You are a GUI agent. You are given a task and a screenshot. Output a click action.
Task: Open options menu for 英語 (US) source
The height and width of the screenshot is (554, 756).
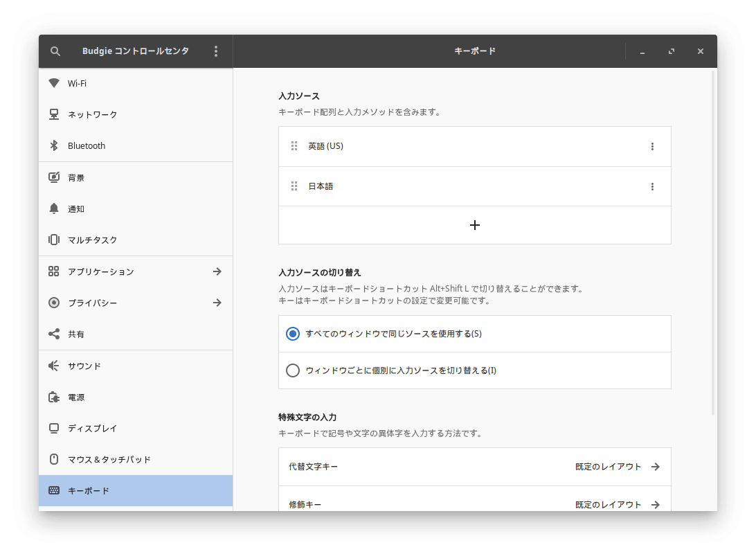[652, 147]
